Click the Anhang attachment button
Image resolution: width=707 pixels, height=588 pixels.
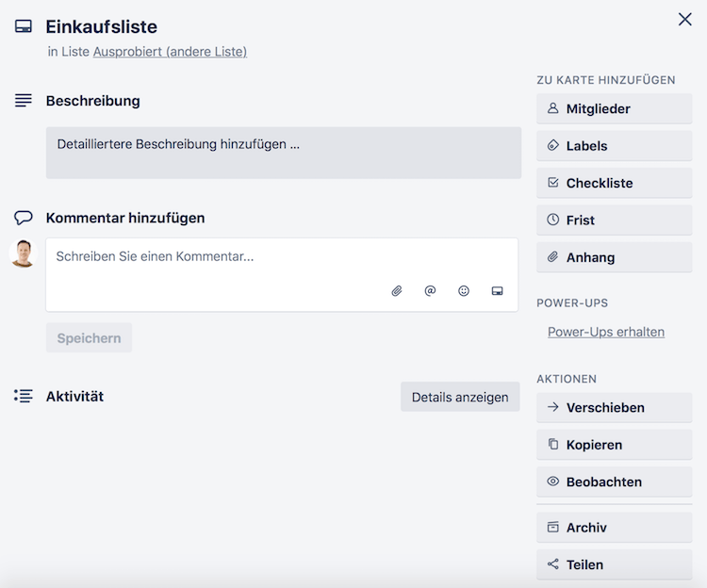[x=614, y=257]
